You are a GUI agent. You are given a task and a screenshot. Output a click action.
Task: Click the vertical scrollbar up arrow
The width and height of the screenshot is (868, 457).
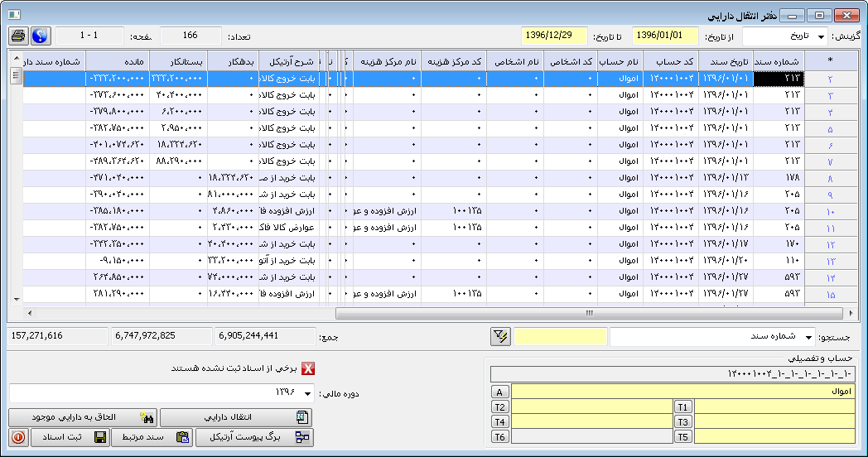[16, 58]
